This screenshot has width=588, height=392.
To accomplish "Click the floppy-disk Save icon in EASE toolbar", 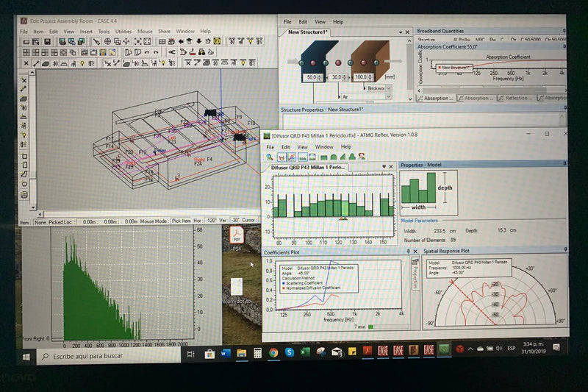I will click(x=47, y=41).
